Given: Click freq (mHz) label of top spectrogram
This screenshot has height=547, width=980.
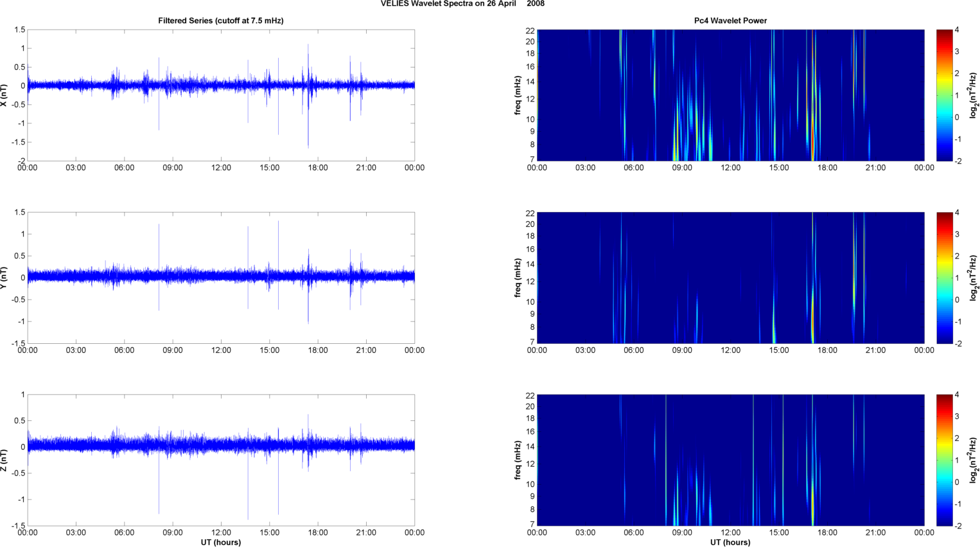Looking at the screenshot, I should 518,95.
